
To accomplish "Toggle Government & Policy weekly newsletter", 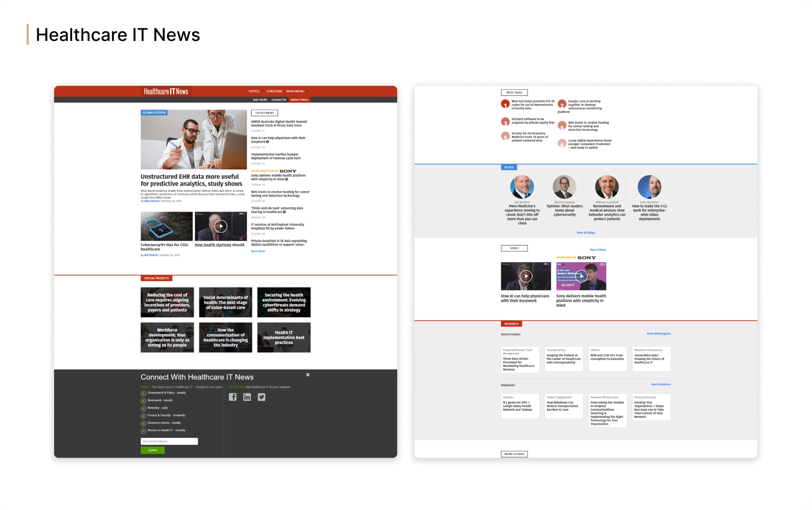I will (143, 394).
